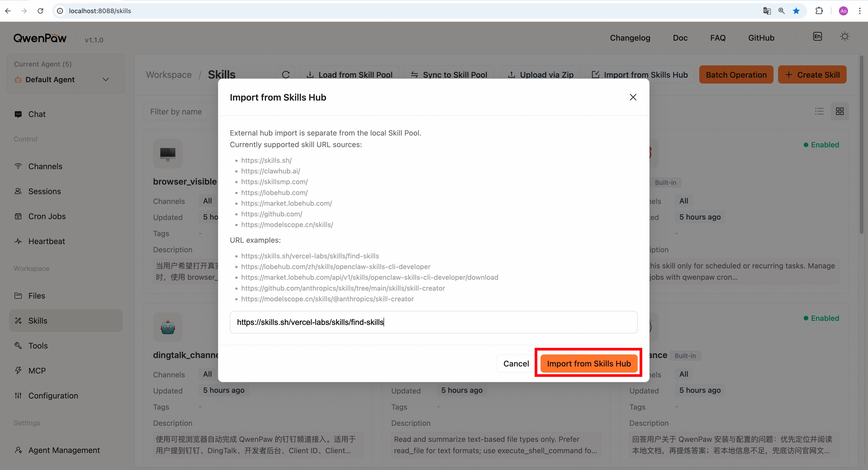Open Cron Jobs in the sidebar
This screenshot has width=868, height=470.
point(66,216)
